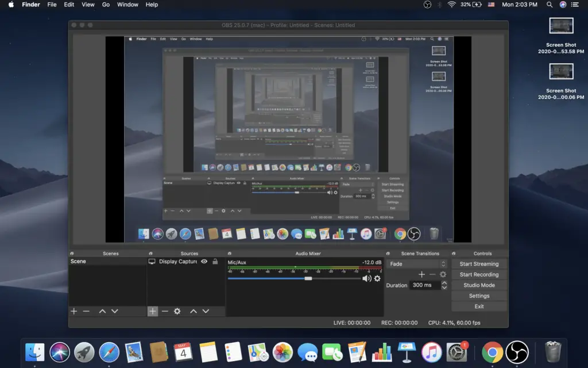Increase transition duration with up arrow
The image size is (588, 368).
click(x=444, y=283)
